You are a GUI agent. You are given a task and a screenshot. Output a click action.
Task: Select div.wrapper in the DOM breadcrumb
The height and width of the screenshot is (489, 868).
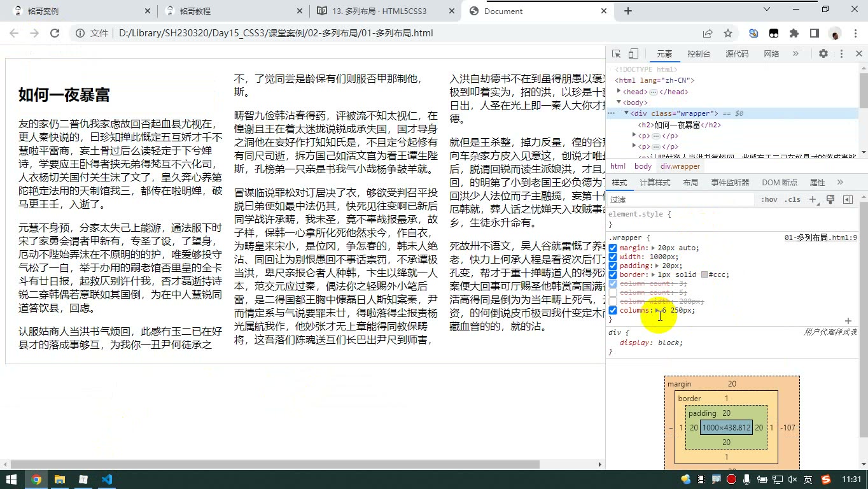coord(680,166)
